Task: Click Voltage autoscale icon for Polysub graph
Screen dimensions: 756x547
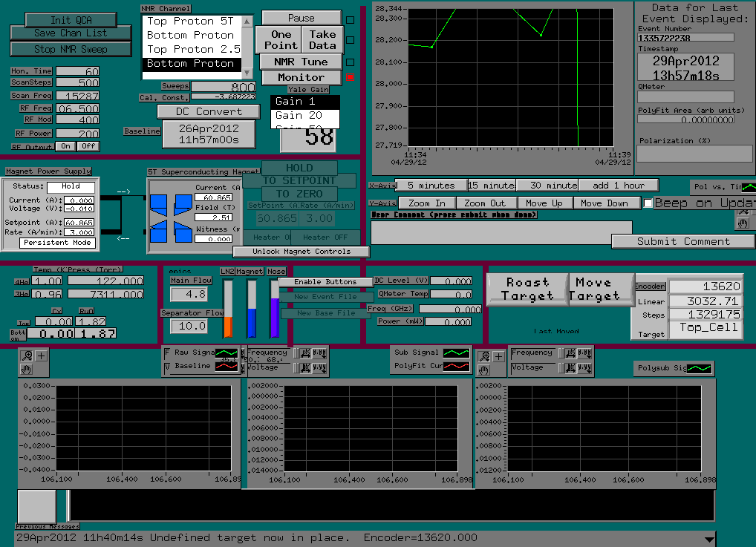Action: (x=570, y=368)
